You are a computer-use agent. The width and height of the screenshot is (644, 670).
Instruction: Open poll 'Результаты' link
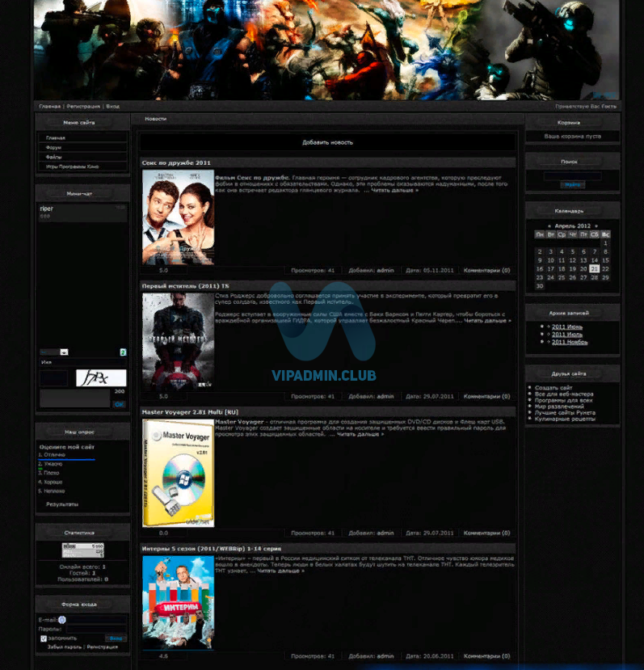[x=62, y=504]
